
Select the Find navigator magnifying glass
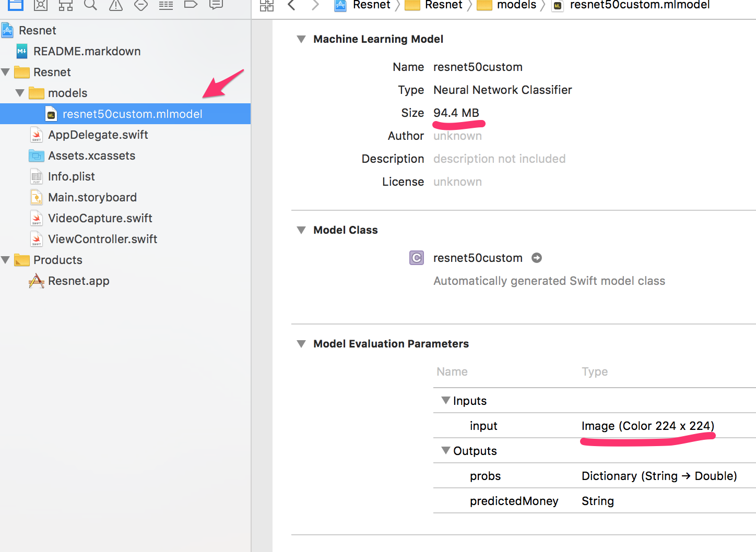pos(90,5)
